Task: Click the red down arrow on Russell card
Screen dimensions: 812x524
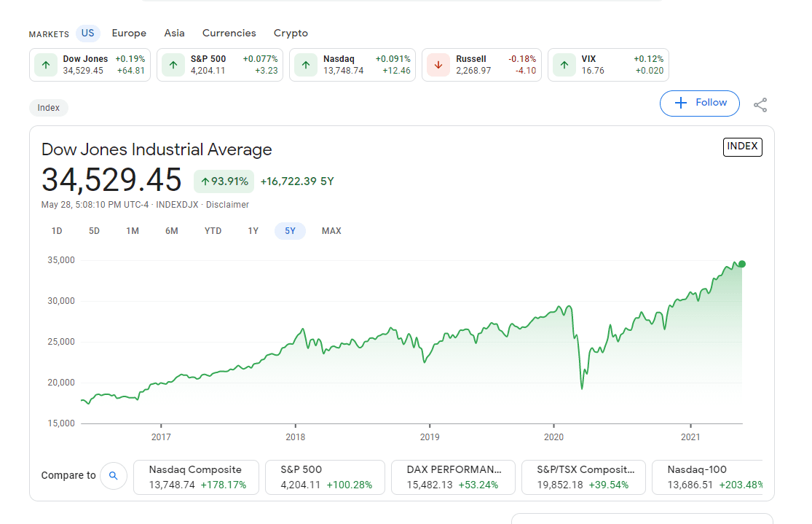Action: click(x=438, y=65)
